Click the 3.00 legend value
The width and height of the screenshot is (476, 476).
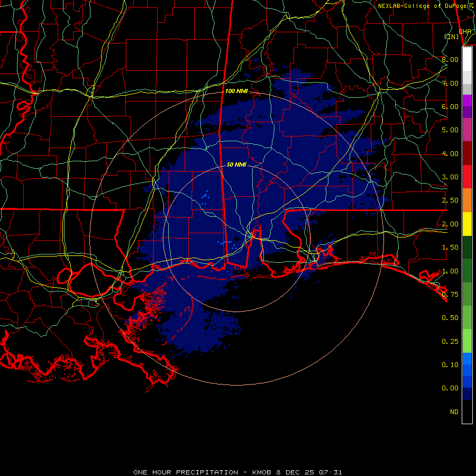click(x=450, y=177)
